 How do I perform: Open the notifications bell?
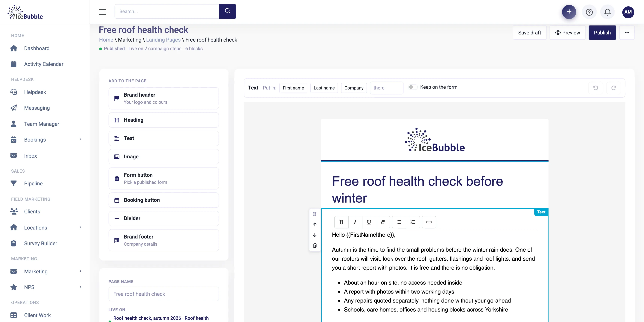click(x=607, y=12)
